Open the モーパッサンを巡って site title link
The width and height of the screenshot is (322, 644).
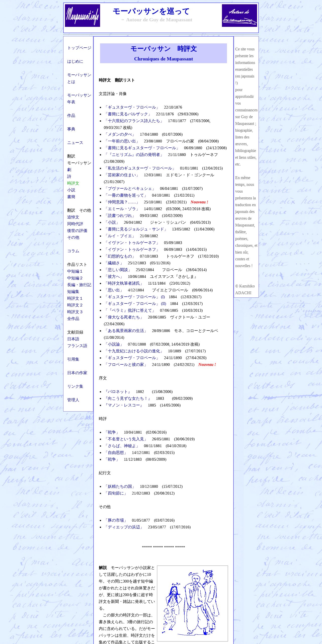point(151,11)
